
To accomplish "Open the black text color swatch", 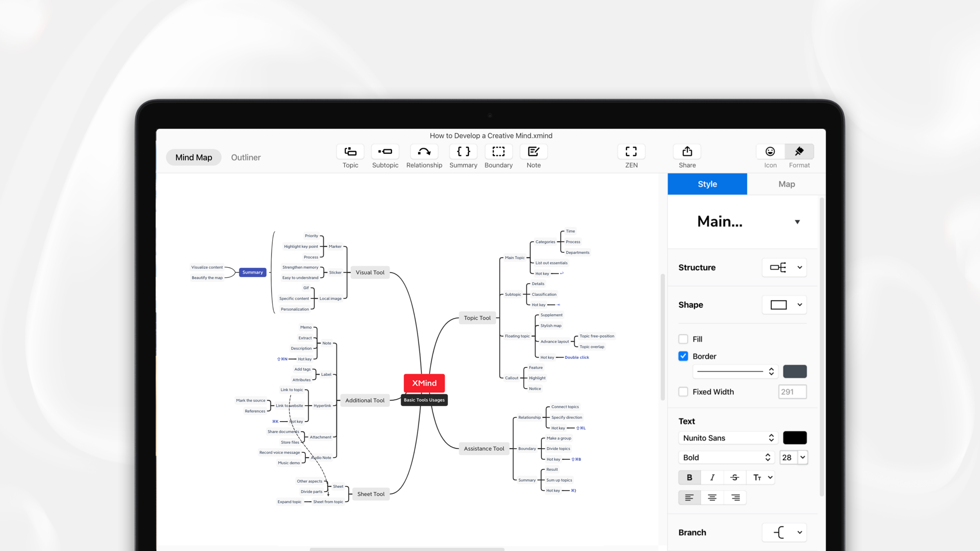I will click(795, 438).
